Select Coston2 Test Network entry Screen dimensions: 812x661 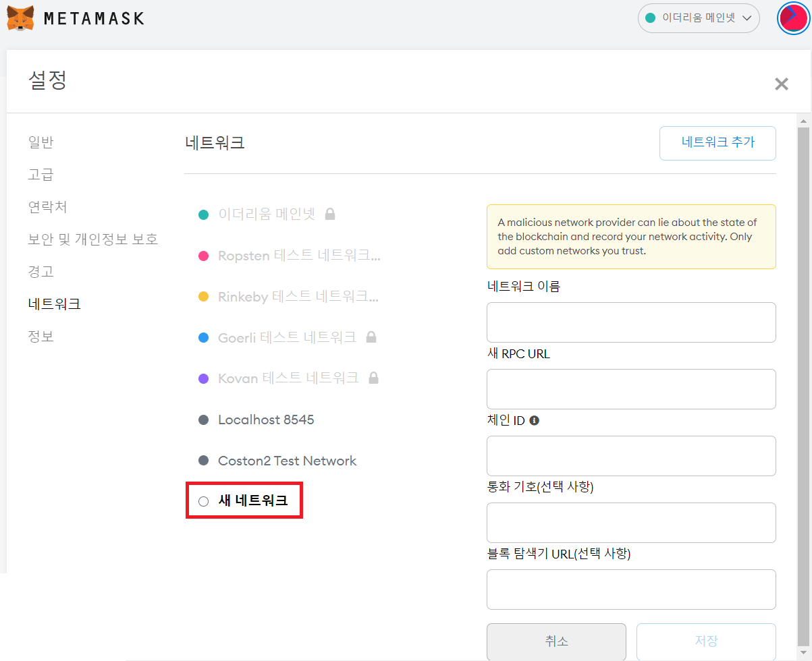click(287, 461)
